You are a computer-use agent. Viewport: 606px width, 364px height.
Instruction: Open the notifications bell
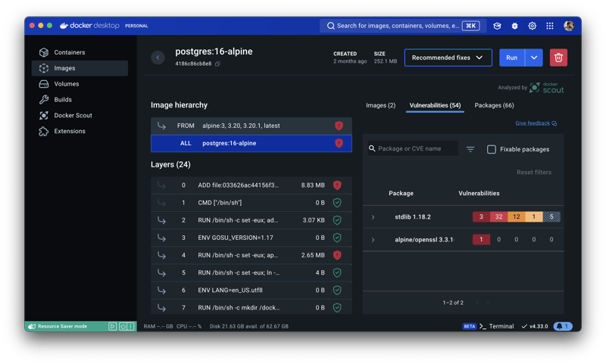click(x=563, y=326)
